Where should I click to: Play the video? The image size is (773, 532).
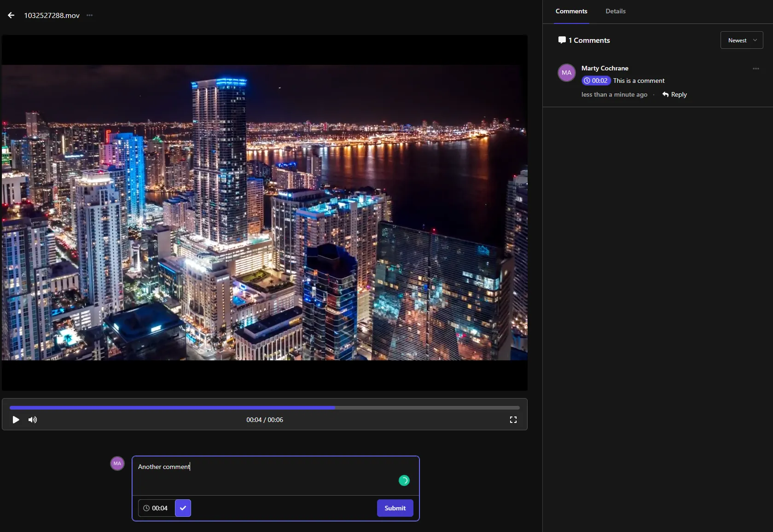[16, 420]
